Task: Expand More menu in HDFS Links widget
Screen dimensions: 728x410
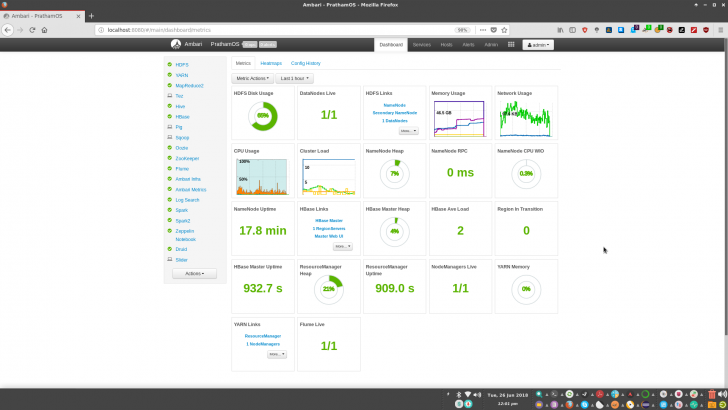Action: (x=408, y=130)
